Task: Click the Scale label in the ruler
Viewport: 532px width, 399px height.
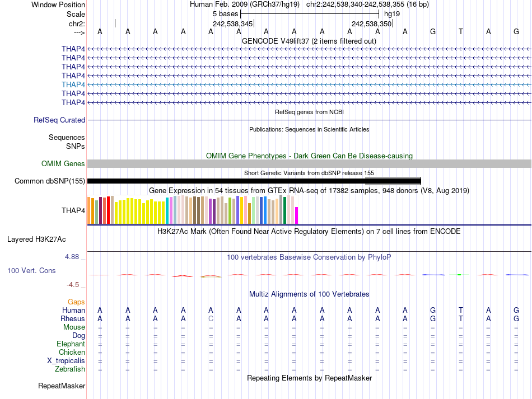Action: 76,14
